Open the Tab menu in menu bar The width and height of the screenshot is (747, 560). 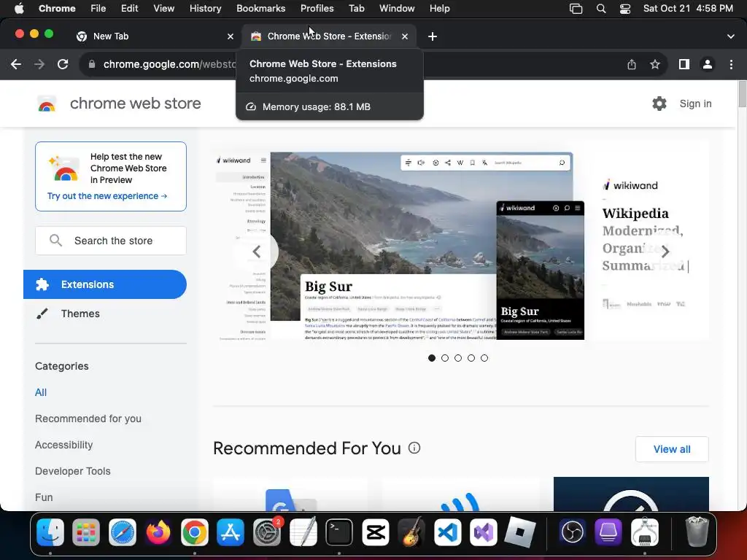point(356,8)
